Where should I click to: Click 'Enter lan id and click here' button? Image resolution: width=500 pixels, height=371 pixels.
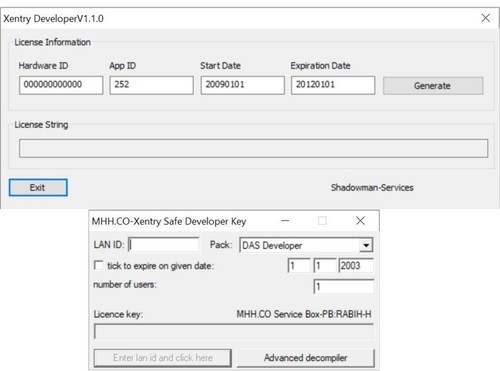coord(163,358)
